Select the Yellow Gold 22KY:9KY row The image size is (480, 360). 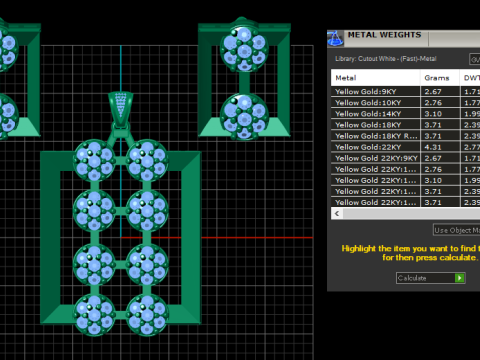[x=405, y=158]
